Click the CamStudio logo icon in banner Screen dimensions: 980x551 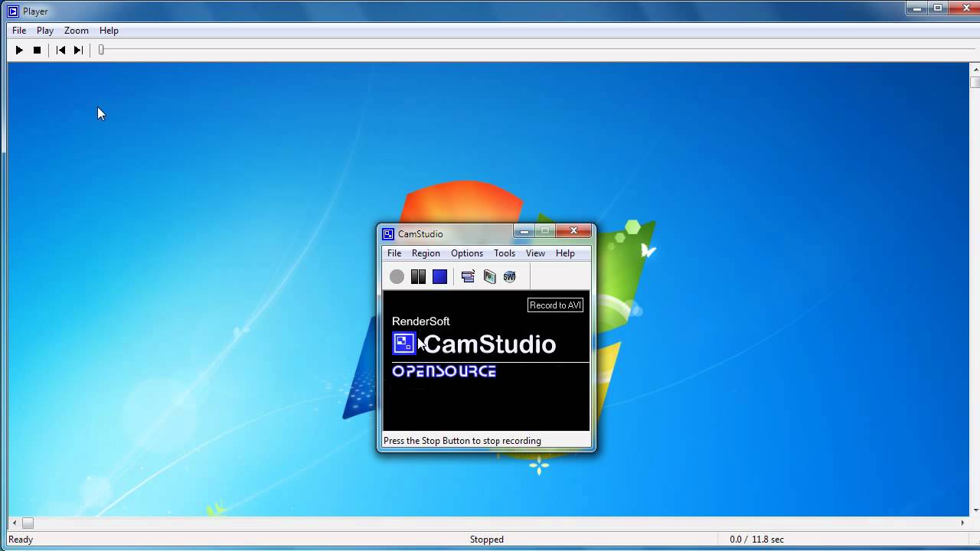coord(403,344)
